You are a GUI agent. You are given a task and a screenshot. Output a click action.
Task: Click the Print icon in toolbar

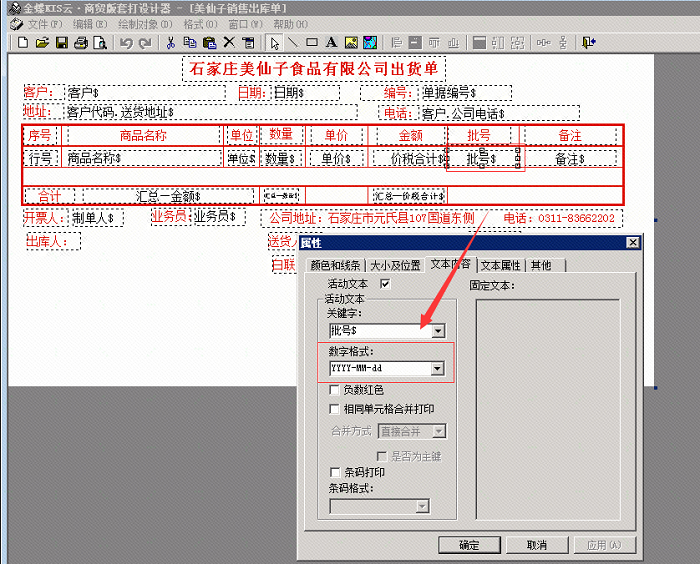[80, 43]
